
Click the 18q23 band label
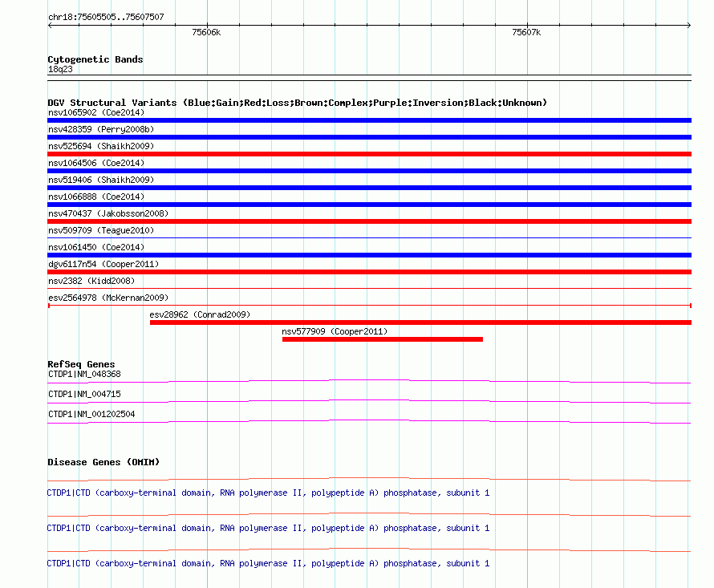tap(60, 70)
